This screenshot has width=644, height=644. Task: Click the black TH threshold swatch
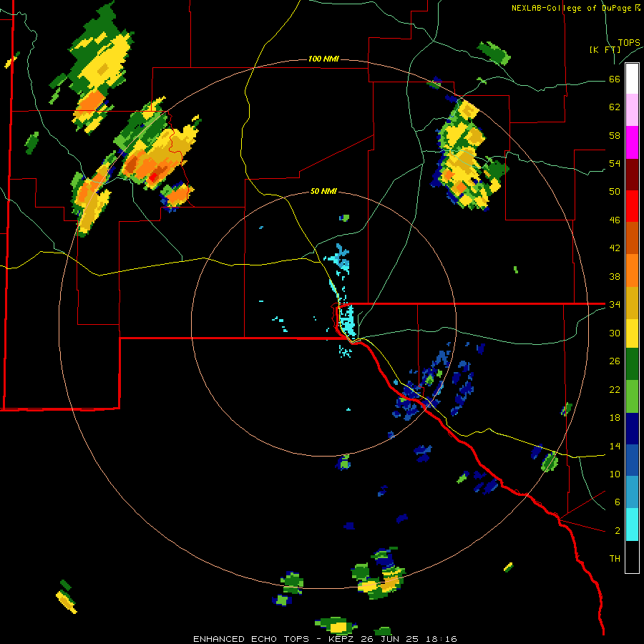pyautogui.click(x=632, y=557)
